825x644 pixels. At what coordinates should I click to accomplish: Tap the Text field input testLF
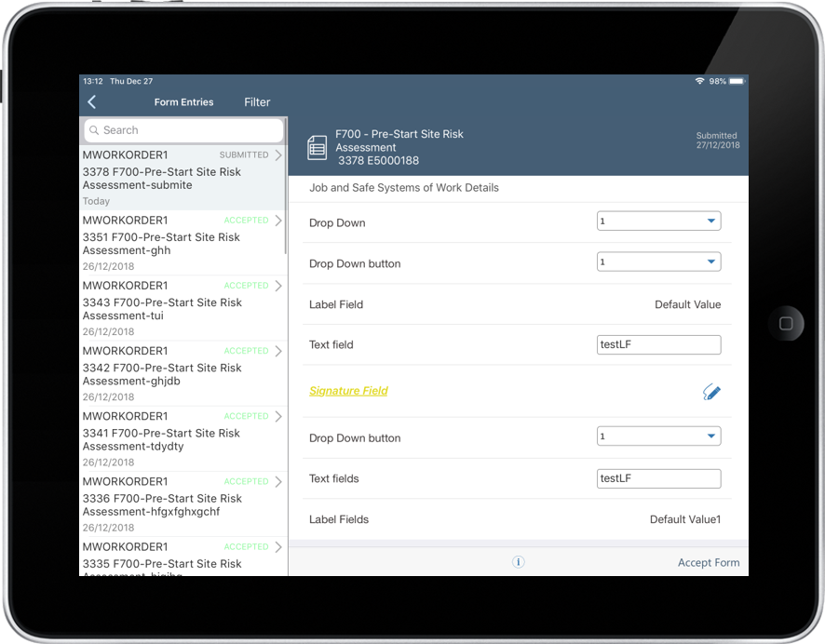(x=658, y=344)
